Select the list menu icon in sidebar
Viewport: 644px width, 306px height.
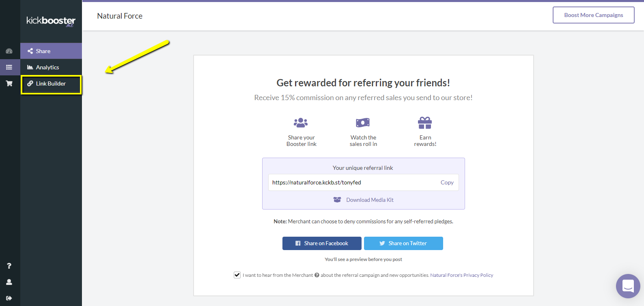(9, 67)
